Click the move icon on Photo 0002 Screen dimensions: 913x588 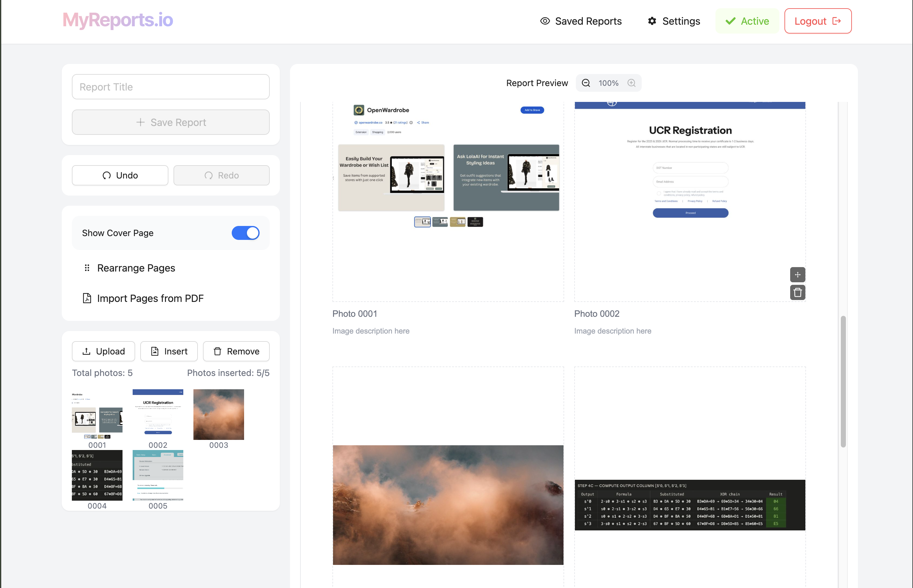798,274
